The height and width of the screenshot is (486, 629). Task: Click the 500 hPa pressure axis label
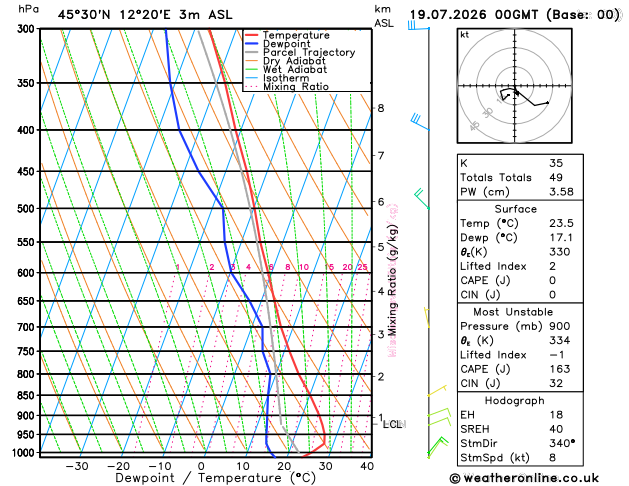28,209
